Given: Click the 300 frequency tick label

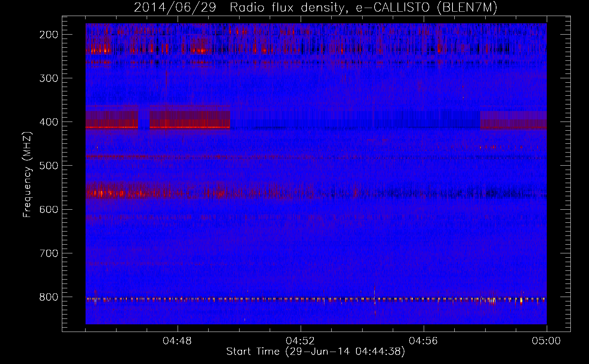Looking at the screenshot, I should pyautogui.click(x=48, y=78).
